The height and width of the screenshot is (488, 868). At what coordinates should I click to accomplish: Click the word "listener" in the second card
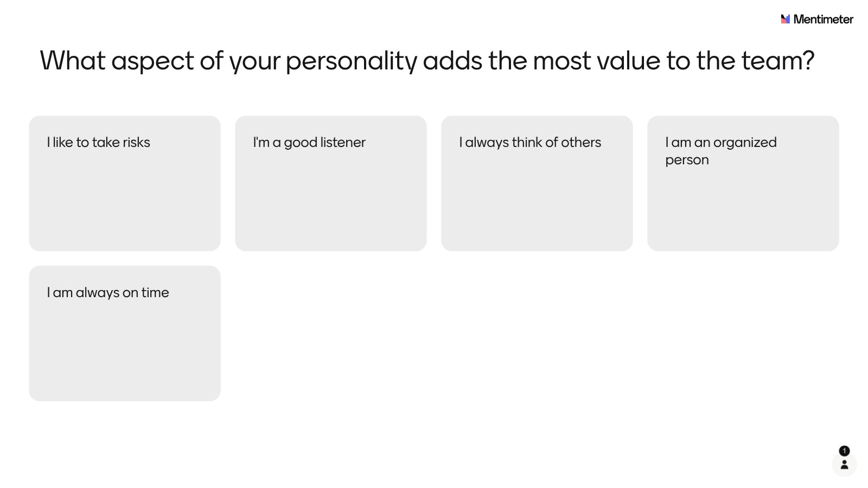343,143
